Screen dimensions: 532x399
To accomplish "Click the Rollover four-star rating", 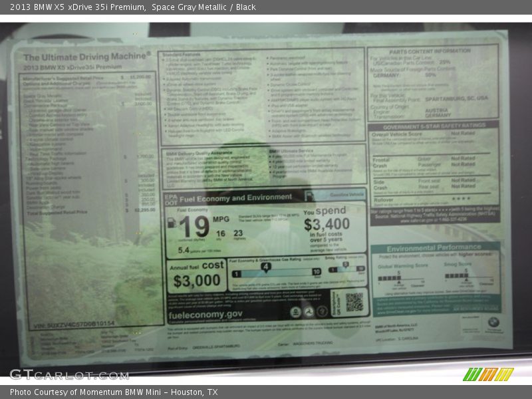I will [x=461, y=198].
